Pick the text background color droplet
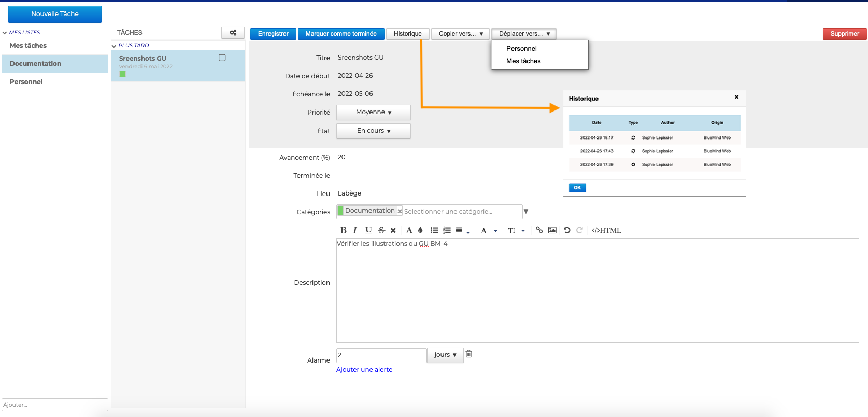The width and height of the screenshot is (868, 417). tap(420, 230)
